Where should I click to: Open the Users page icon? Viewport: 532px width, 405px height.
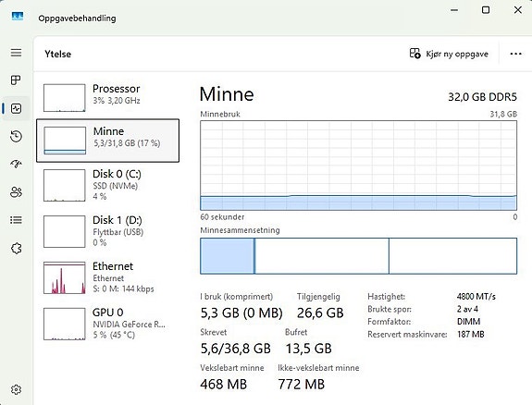click(x=16, y=192)
